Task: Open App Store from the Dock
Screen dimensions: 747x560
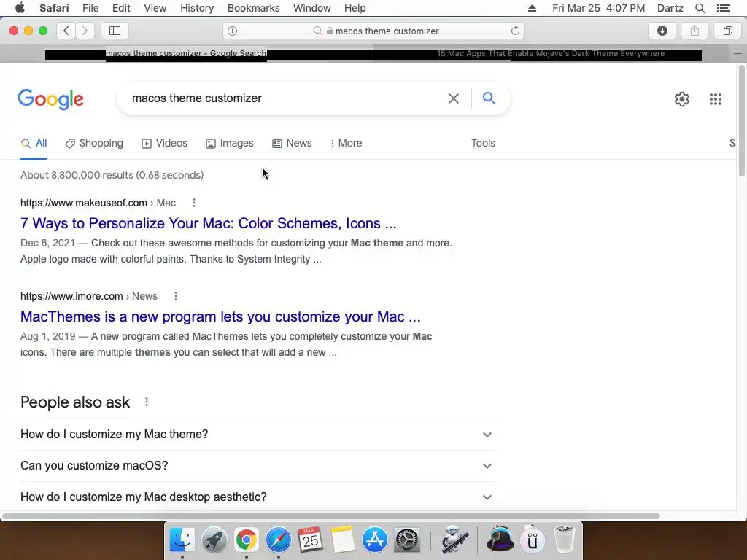Action: pyautogui.click(x=374, y=540)
